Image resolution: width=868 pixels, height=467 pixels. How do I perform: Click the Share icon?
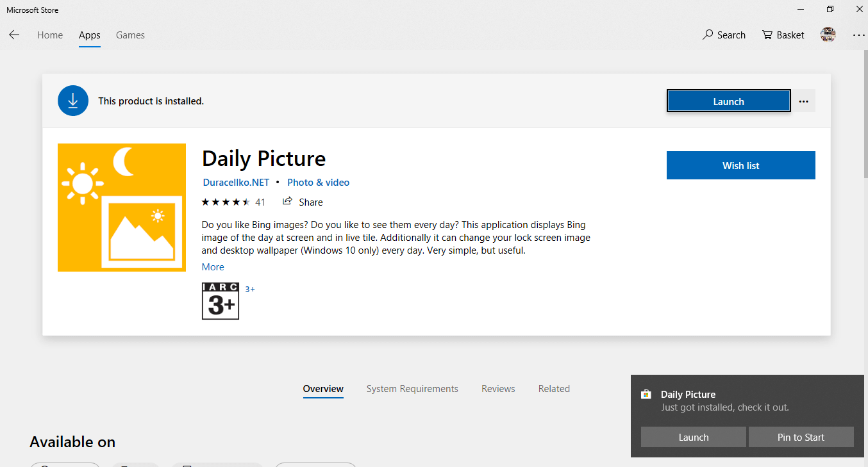click(288, 202)
